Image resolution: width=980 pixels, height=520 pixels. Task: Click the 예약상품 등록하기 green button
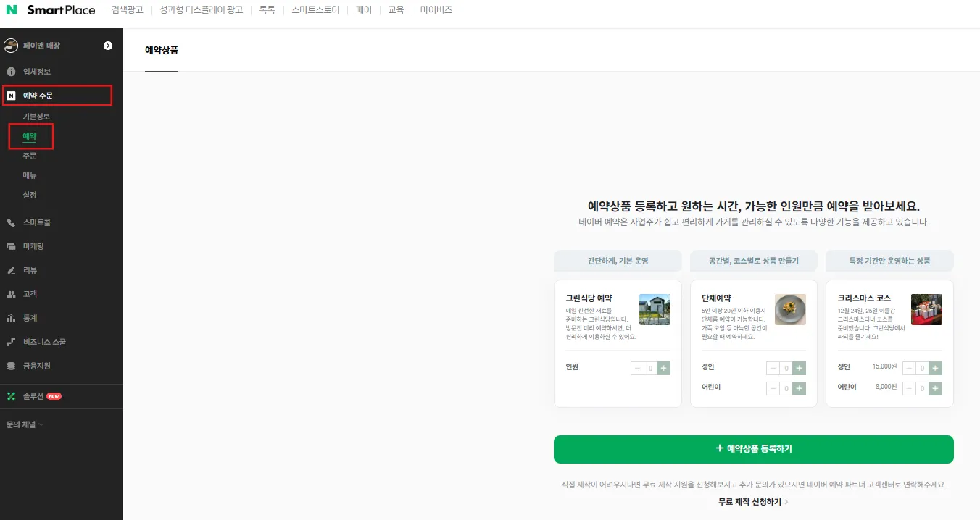tap(753, 449)
